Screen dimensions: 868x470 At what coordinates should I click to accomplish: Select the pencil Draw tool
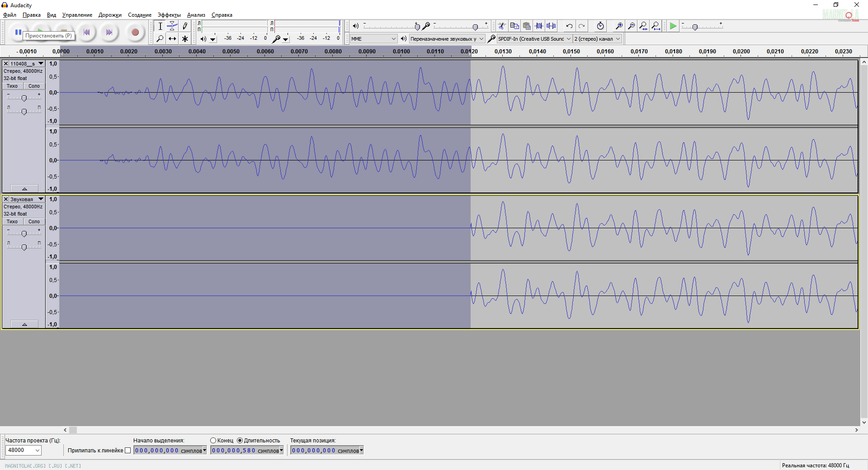point(185,26)
